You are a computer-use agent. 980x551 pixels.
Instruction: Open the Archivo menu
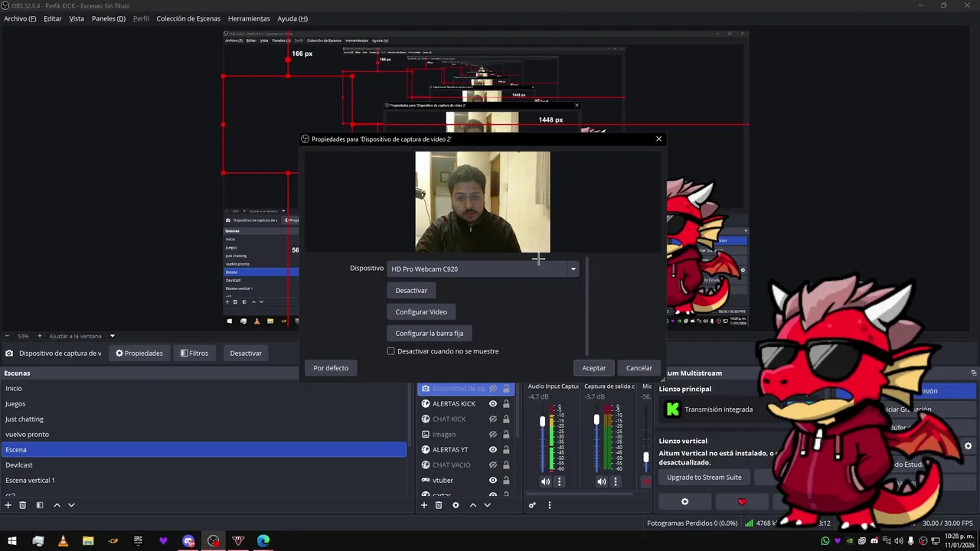click(20, 18)
